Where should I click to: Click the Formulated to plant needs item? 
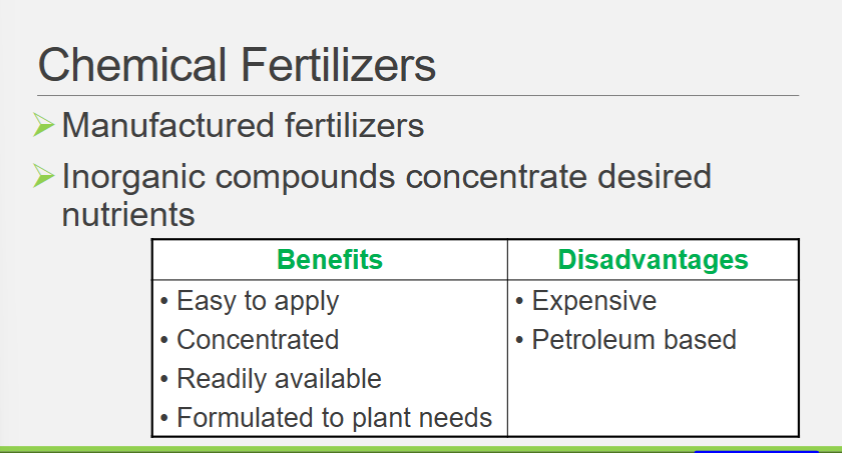334,417
